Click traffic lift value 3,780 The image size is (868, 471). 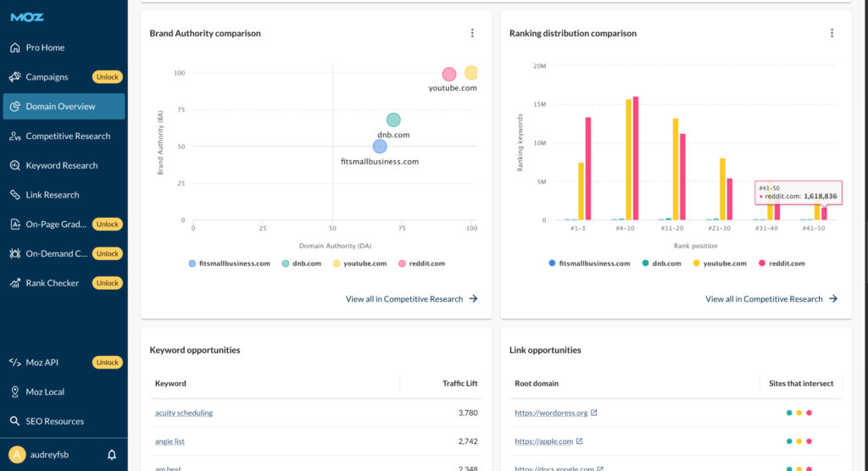468,413
